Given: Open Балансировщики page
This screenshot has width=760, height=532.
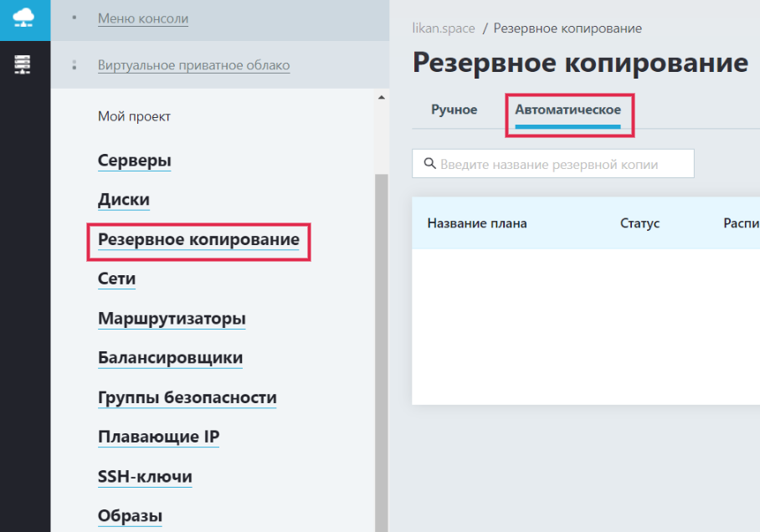Looking at the screenshot, I should (170, 357).
